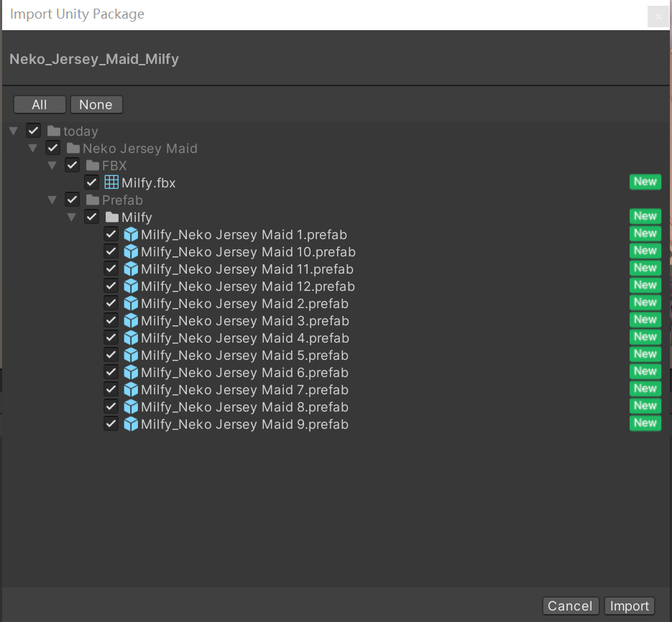
Task: Select the Milfy_Neko Jersey Maid 2.prefab entry
Action: (x=244, y=304)
